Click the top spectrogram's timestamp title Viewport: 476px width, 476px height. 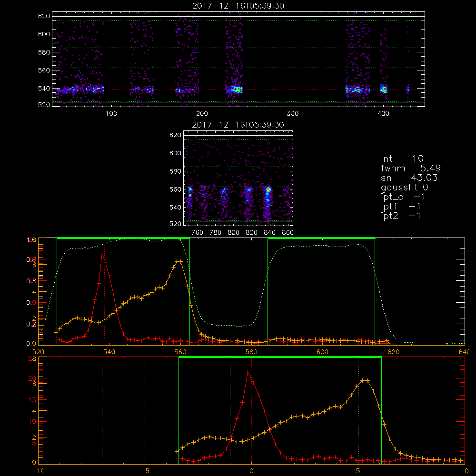coord(238,6)
